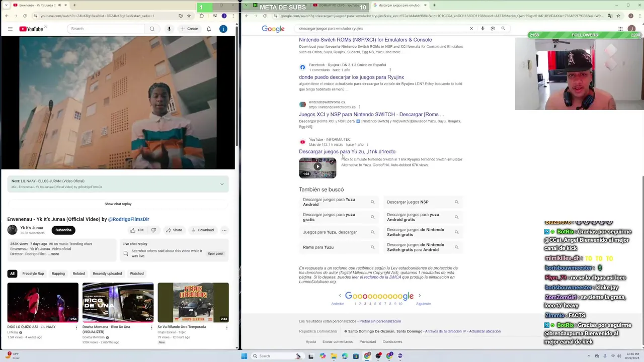Open File Explorer from the taskbar
This screenshot has width=644, height=362.
click(334, 356)
